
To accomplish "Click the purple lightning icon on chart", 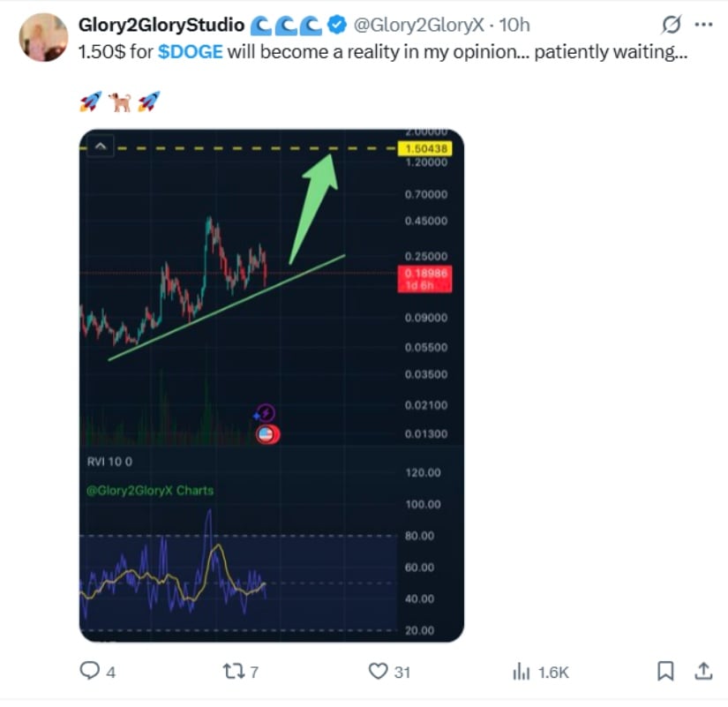I will (266, 412).
